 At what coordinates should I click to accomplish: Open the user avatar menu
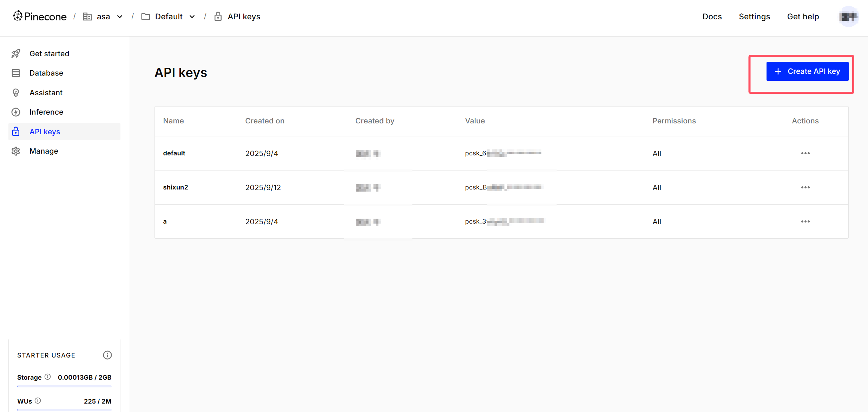848,17
